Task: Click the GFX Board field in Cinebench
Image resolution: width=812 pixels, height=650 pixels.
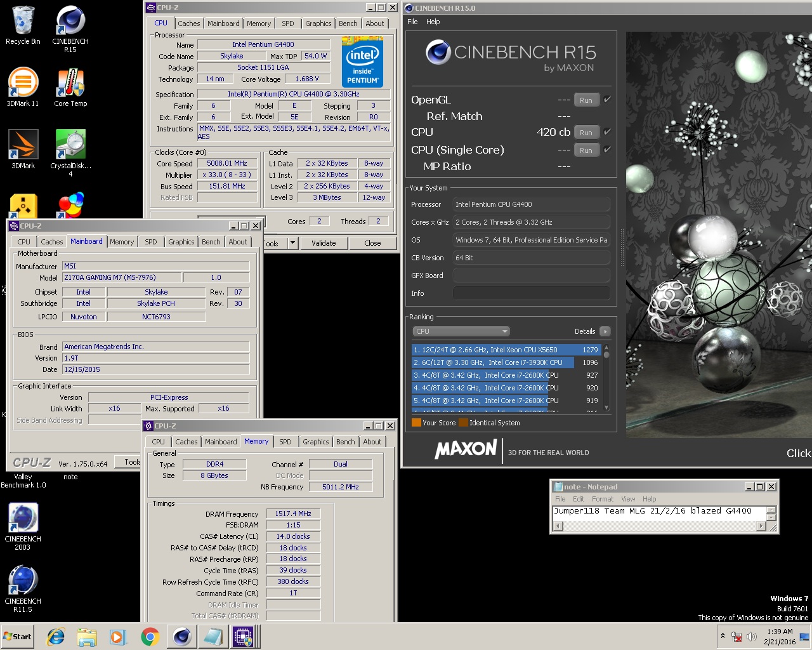Action: (x=531, y=275)
